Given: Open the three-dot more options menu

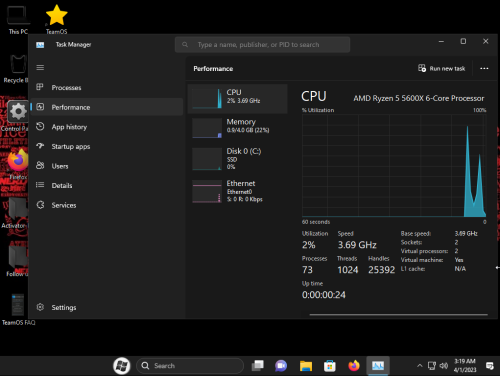Looking at the screenshot, I should coord(484,68).
